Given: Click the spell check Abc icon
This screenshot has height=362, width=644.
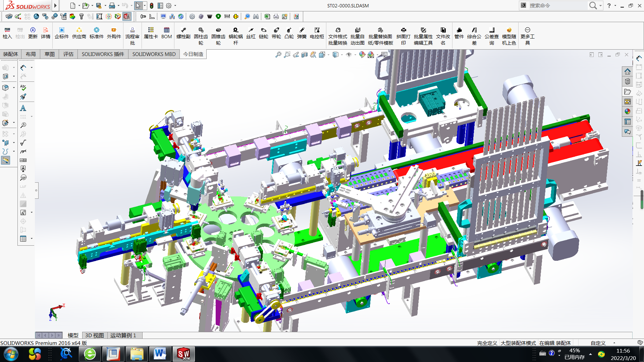Looking at the screenshot, I should point(23,87).
